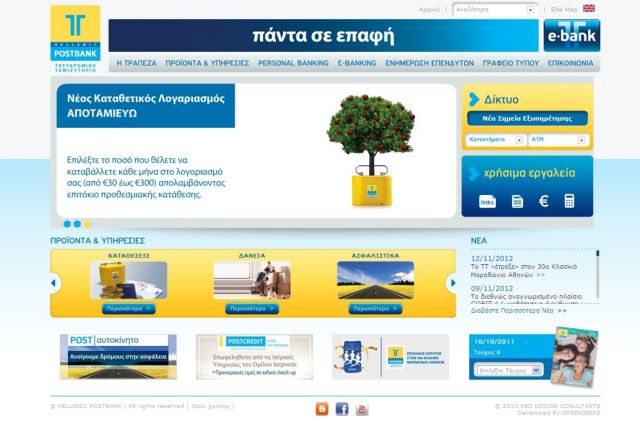Screen dimensions: 640x421
Task: Open the document tool icon
Action: click(517, 201)
